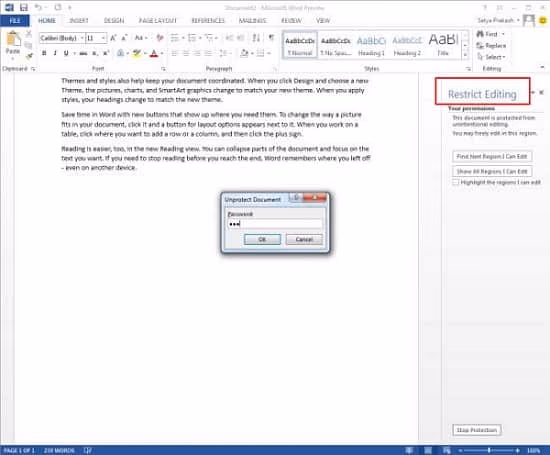The height and width of the screenshot is (455, 550).
Task: Clear all formatting with the eraser icon
Action: point(160,38)
